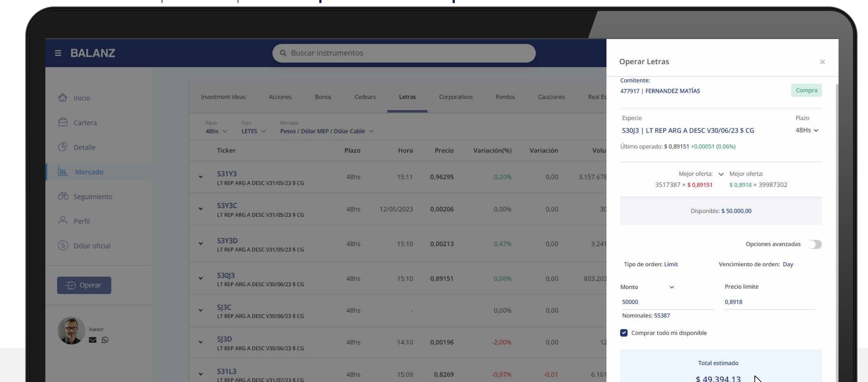Switch to the Cauciones tab
Screen dimensions: 868x382
click(551, 97)
